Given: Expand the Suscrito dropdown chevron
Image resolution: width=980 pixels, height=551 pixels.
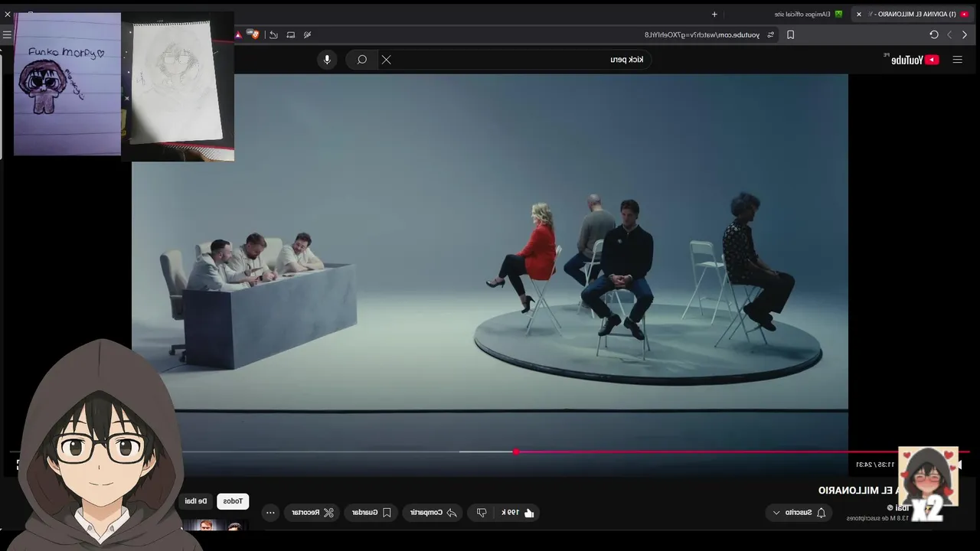Looking at the screenshot, I should point(776,513).
